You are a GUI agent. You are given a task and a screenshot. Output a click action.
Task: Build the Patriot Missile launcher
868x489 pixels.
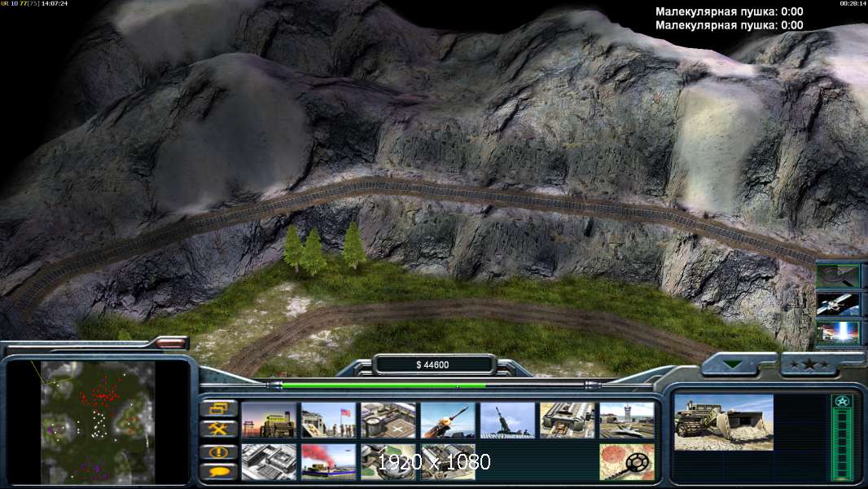(x=448, y=421)
